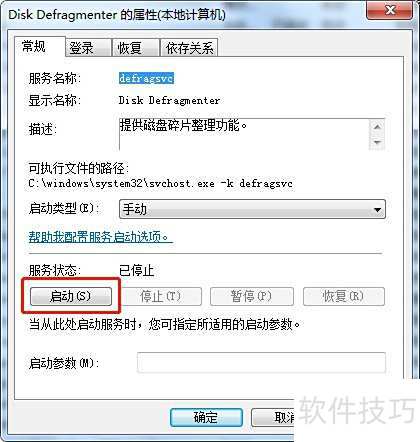Confirm with the 确定 button
The height and width of the screenshot is (442, 420).
[206, 417]
